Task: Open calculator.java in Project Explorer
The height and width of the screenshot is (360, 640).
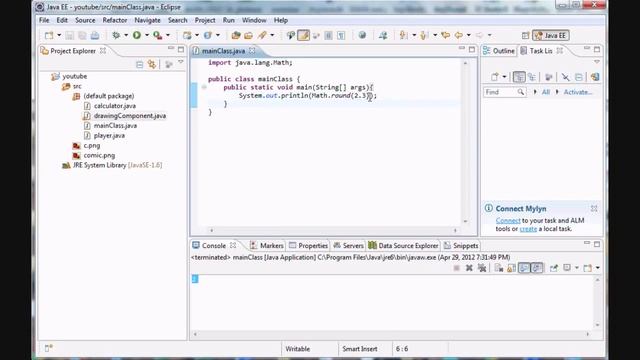Action: click(115, 106)
